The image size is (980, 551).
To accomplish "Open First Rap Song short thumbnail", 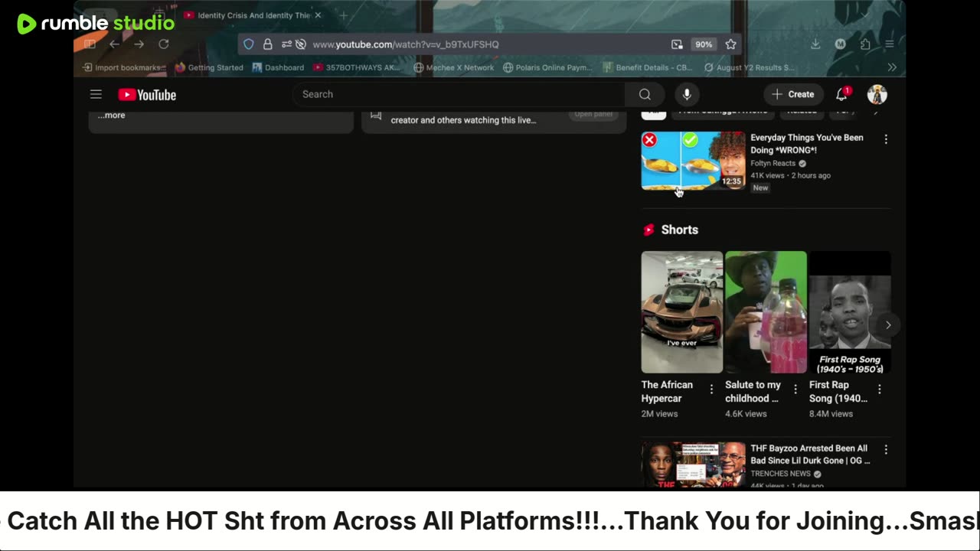I will coord(850,312).
